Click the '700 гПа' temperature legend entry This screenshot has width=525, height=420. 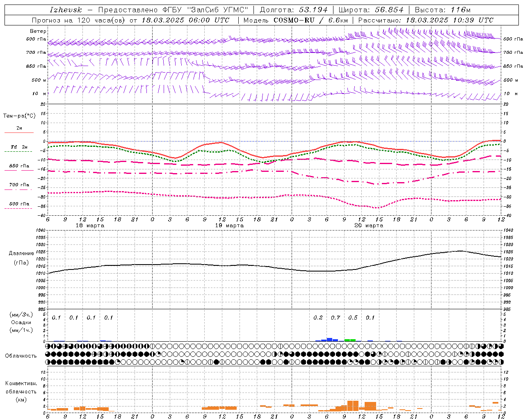19,185
